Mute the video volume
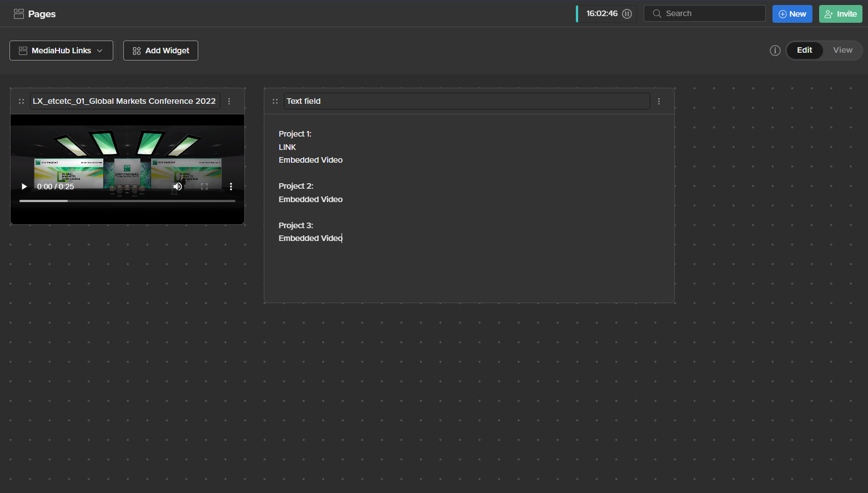The width and height of the screenshot is (868, 493). 178,187
